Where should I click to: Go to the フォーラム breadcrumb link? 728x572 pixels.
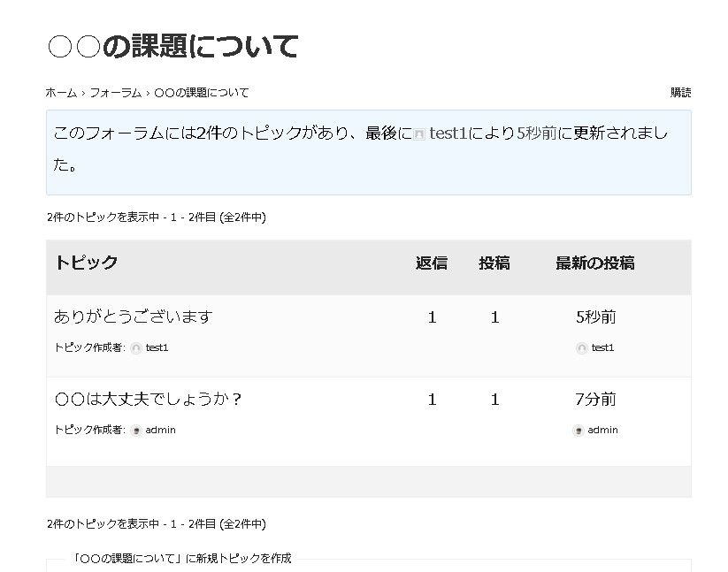[x=115, y=93]
